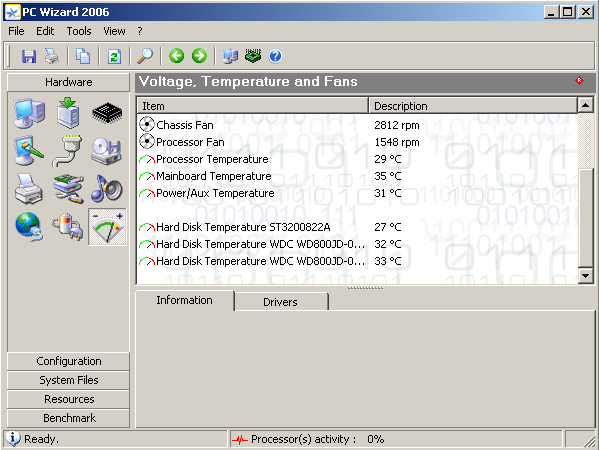Click the vertical scrollbar thumb
Screen dimensions: 599x450
pos(585,218)
